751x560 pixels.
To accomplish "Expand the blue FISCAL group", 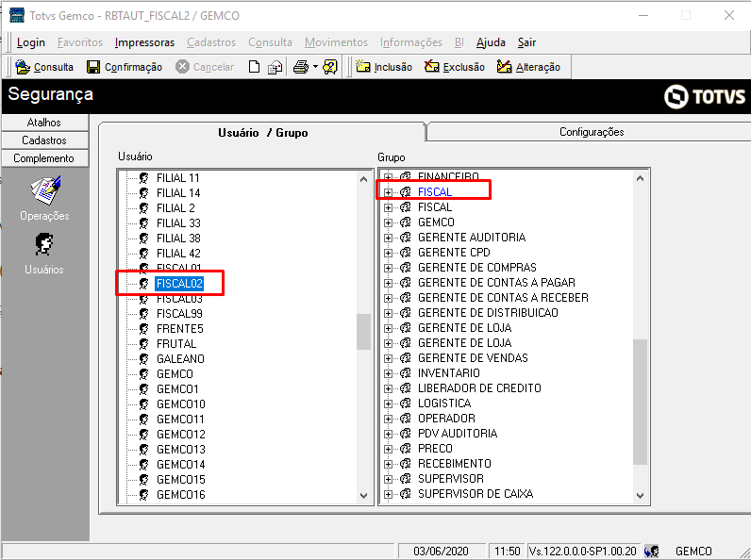I will click(388, 192).
